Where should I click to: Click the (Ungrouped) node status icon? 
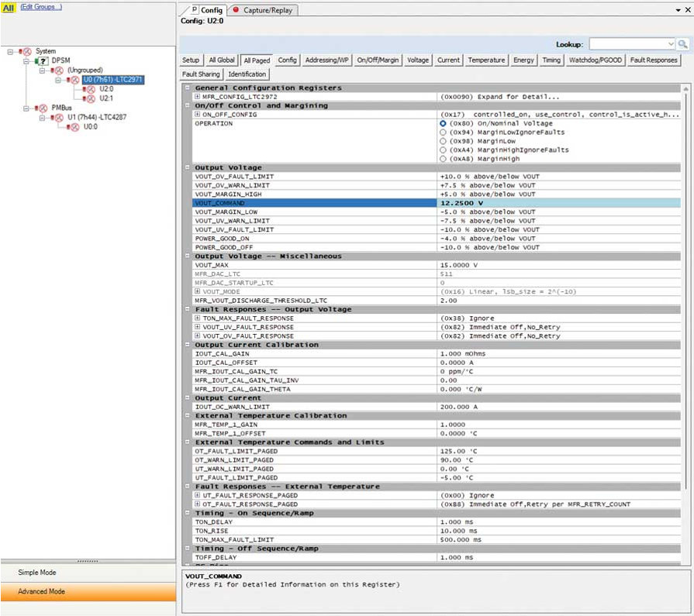(x=58, y=71)
